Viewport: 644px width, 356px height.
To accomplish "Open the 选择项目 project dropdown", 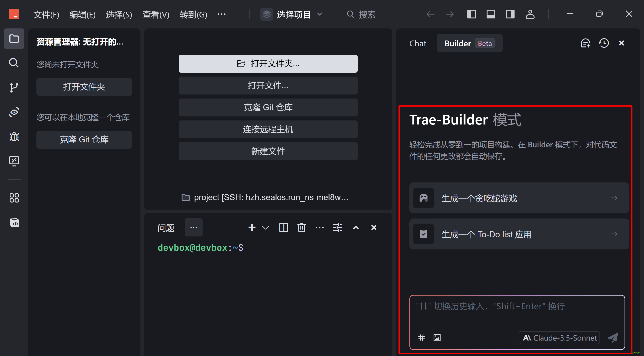I will [x=292, y=15].
